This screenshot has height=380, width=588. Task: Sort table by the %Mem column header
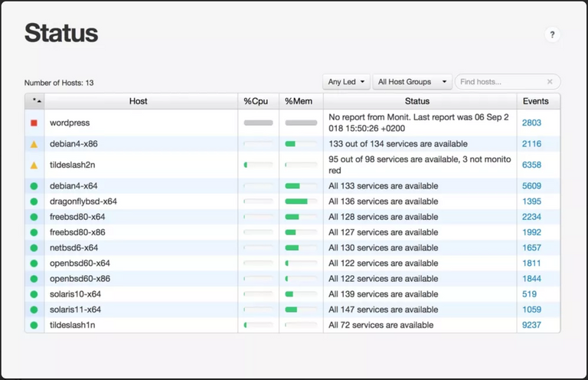[300, 101]
